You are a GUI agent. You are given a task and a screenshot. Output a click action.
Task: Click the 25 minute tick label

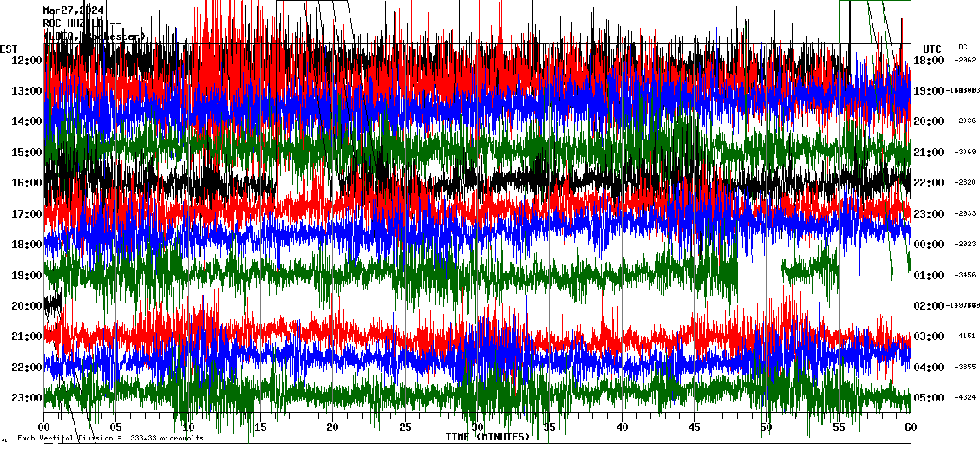click(405, 427)
